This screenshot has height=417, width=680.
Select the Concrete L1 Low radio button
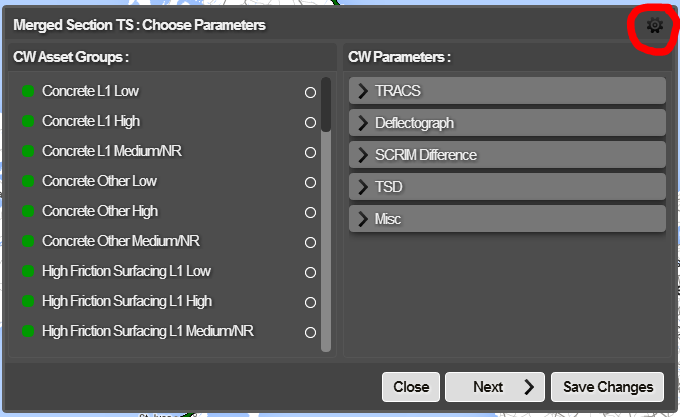click(310, 93)
